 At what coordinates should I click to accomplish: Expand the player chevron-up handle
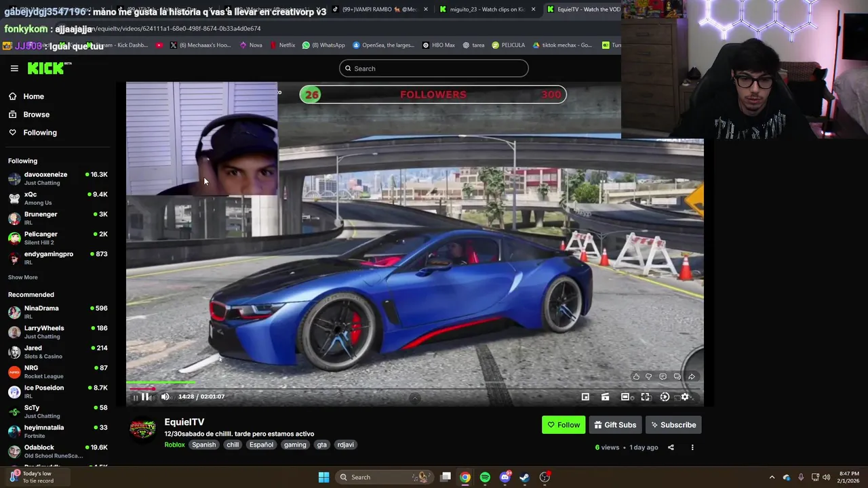coord(415,398)
